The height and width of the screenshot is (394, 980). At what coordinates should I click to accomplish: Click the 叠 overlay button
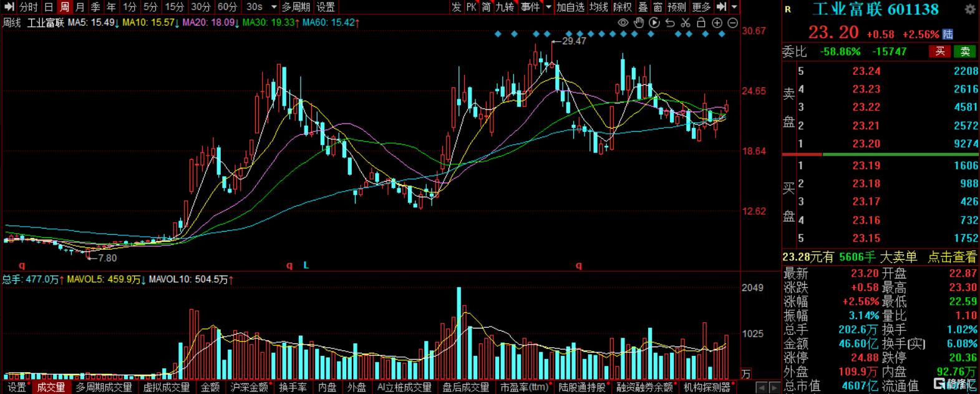[643, 7]
